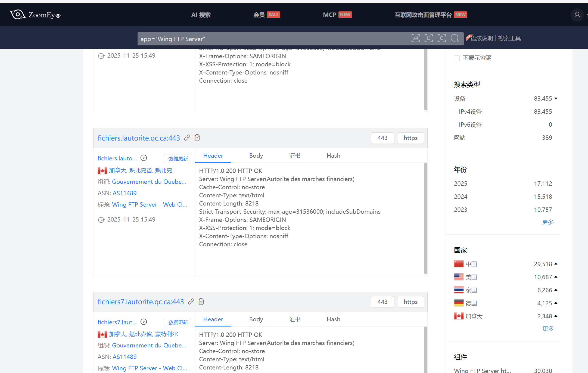Viewport: 588px width, 373px height.
Task: Expand the 中国 country filter arrow
Action: point(556,264)
